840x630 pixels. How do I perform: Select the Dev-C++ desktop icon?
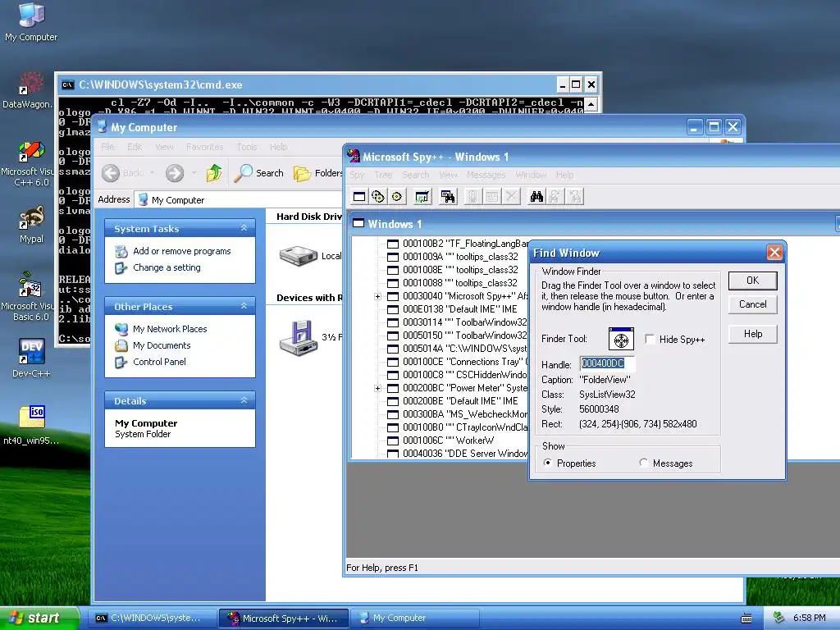[x=31, y=358]
